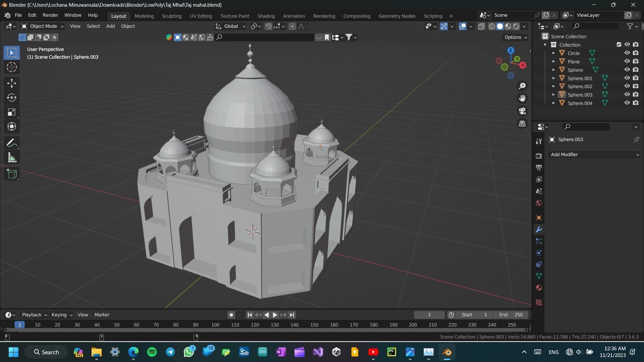
Task: Uncheck the Collection exclude checkbox
Action: pos(619,45)
